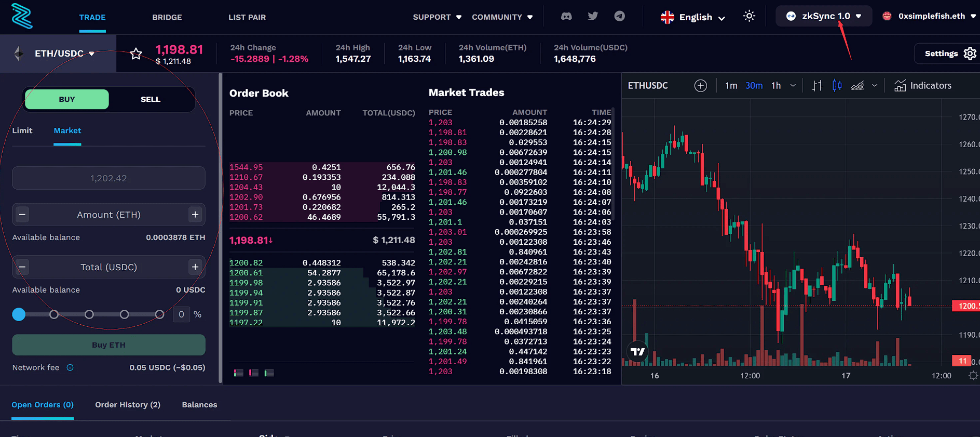The image size is (980, 437).
Task: Click the ZigZag logo icon
Action: (22, 16)
